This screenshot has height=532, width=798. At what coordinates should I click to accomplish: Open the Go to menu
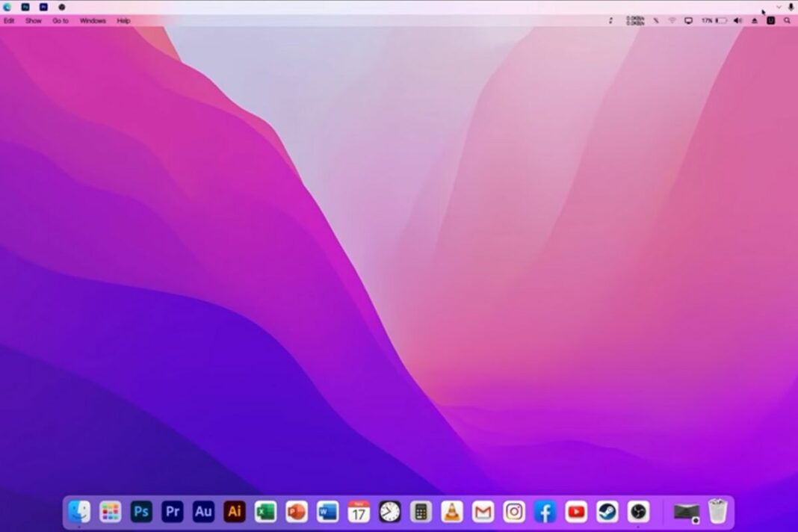(x=61, y=20)
